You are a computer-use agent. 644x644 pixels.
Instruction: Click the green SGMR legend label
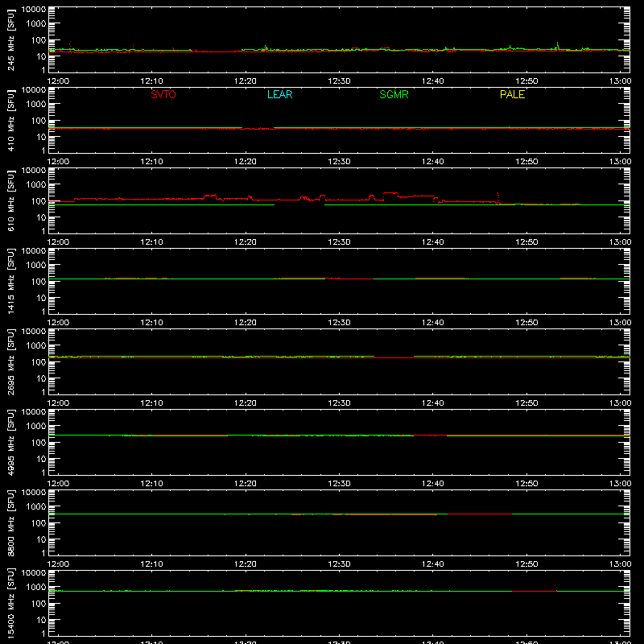[x=394, y=94]
